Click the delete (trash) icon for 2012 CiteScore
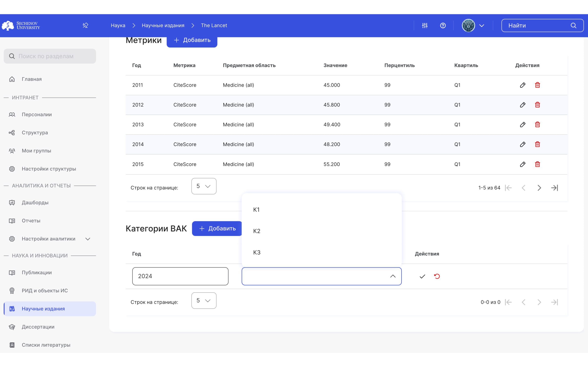The height and width of the screenshot is (367, 588). pos(537,105)
